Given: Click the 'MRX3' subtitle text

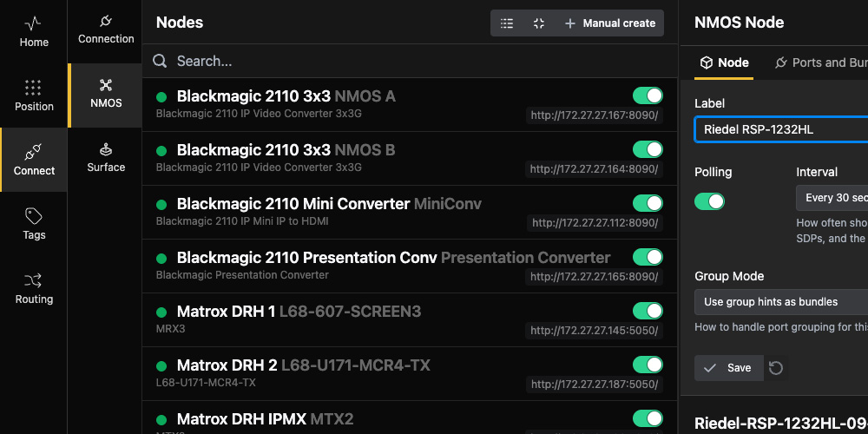Looking at the screenshot, I should pos(170,329).
